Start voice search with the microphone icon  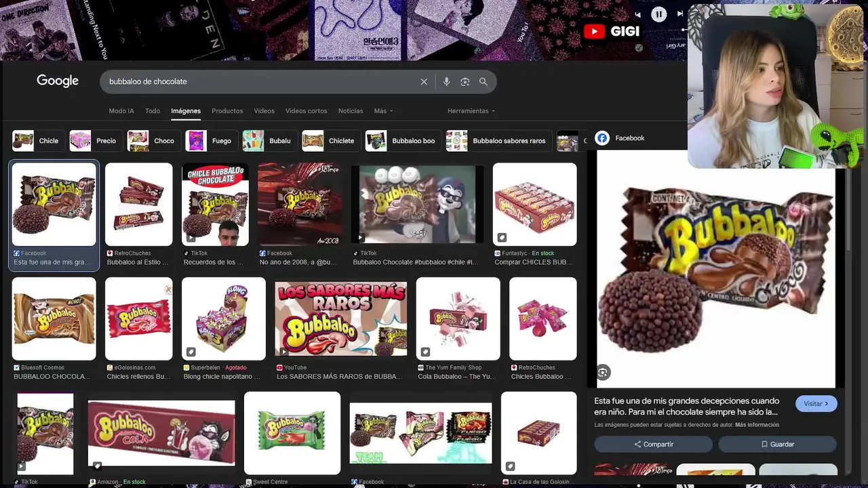[x=446, y=81]
